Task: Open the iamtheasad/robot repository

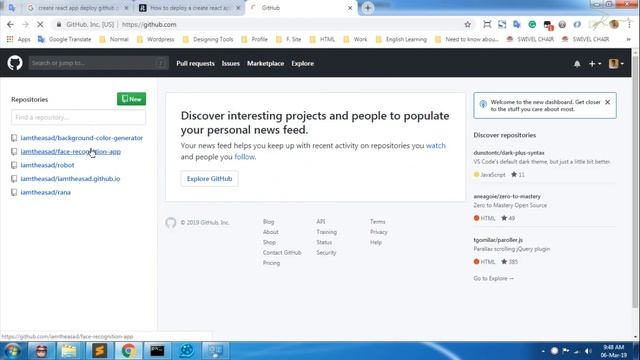Action: coord(47,165)
